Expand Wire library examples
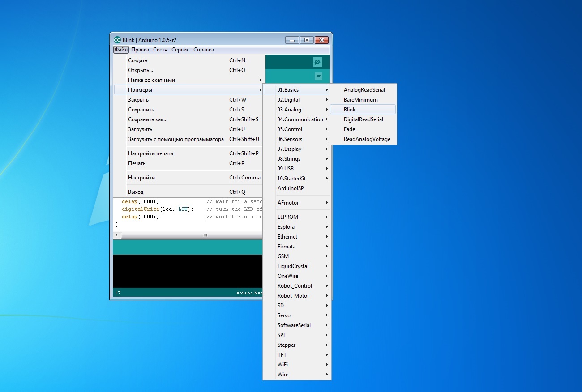582x392 pixels. point(297,375)
